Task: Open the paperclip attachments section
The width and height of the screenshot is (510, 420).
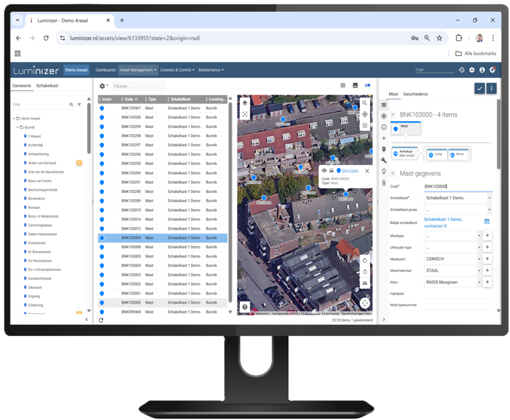Action: coord(384,183)
